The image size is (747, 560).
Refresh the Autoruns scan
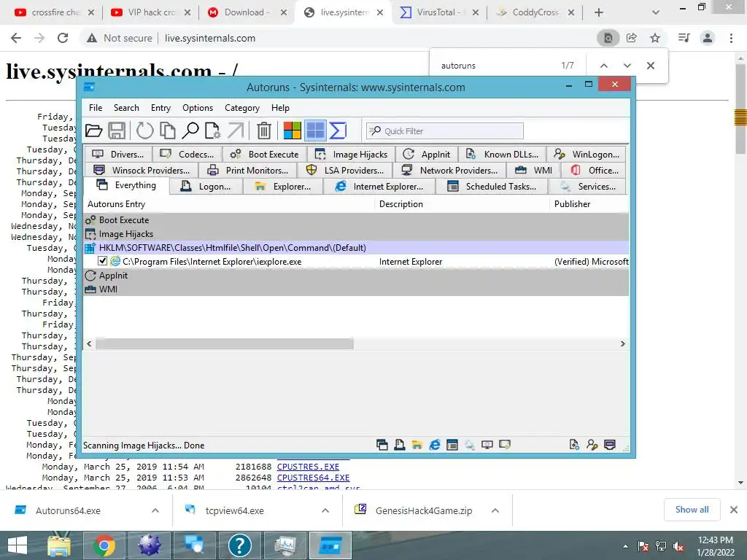(x=145, y=131)
